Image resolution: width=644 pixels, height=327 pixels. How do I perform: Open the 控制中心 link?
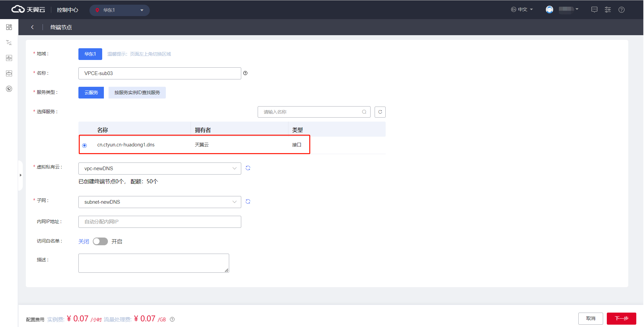(67, 10)
